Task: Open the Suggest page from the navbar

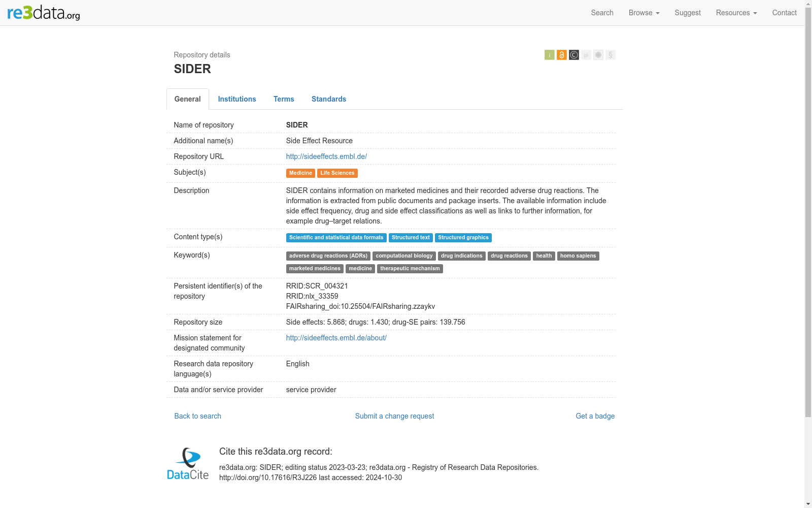Action: tap(688, 13)
